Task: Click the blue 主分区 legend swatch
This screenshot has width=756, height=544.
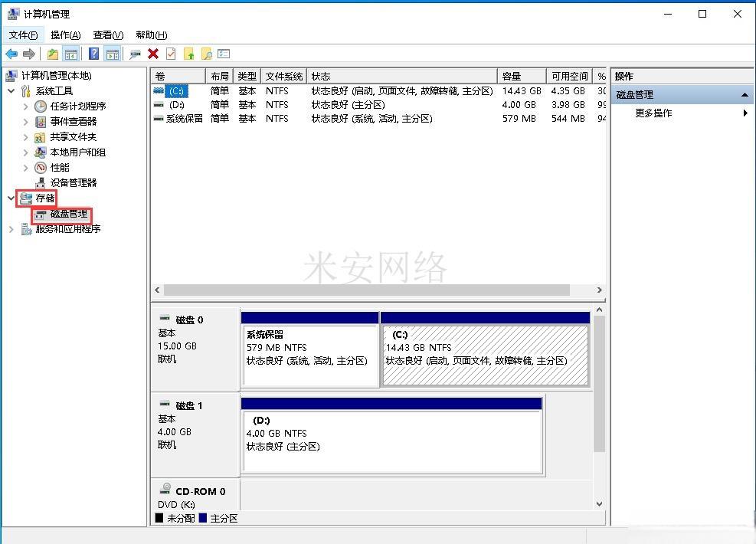Action: point(203,518)
